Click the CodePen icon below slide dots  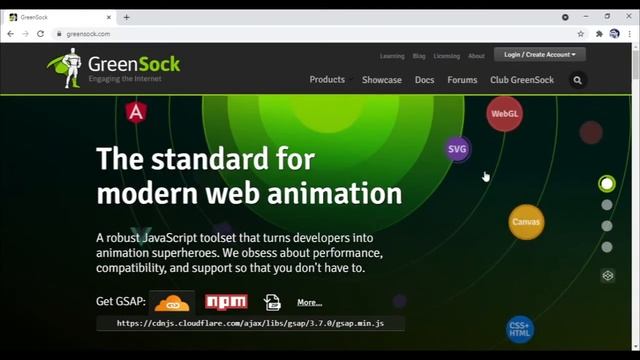(x=608, y=276)
